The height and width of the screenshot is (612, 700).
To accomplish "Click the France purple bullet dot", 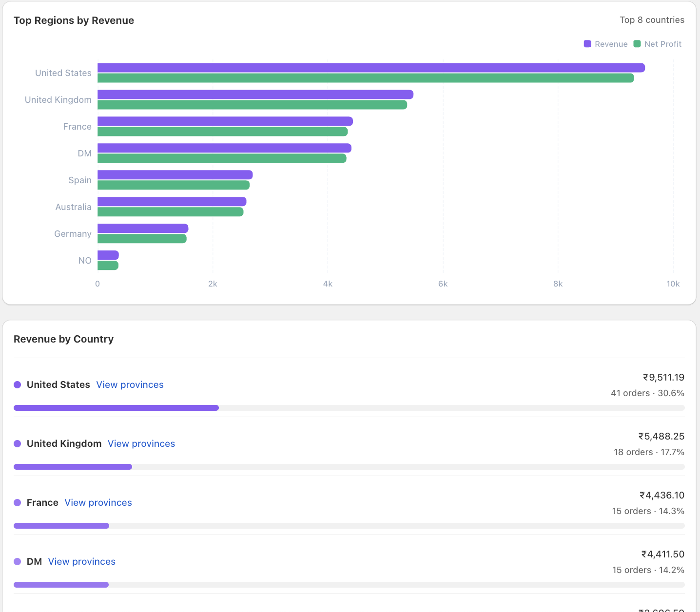I will pyautogui.click(x=18, y=502).
